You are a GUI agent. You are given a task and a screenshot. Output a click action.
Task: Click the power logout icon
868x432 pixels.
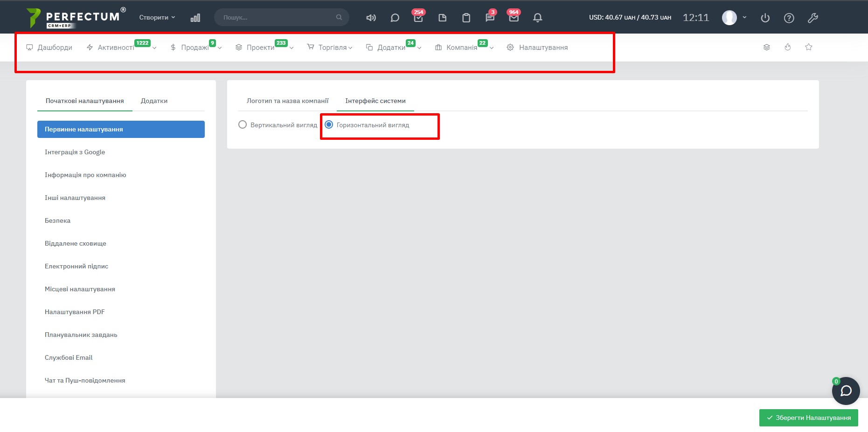click(765, 18)
